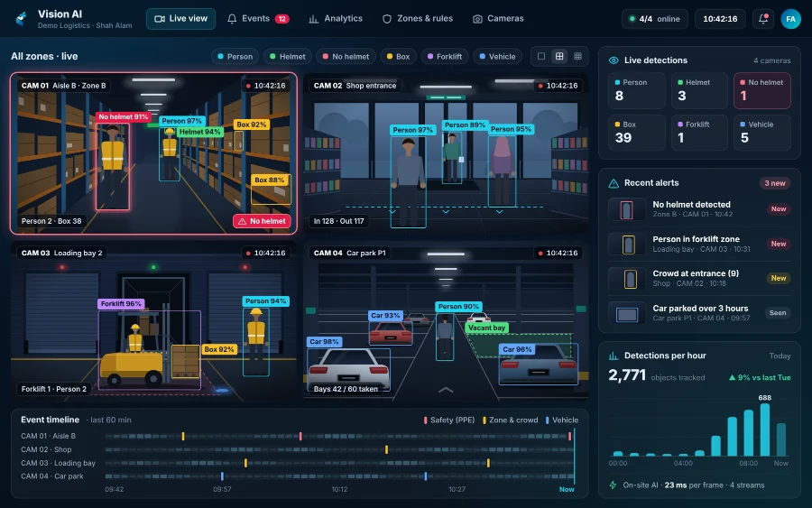Toggle the Vehicle filter chip

tap(497, 57)
